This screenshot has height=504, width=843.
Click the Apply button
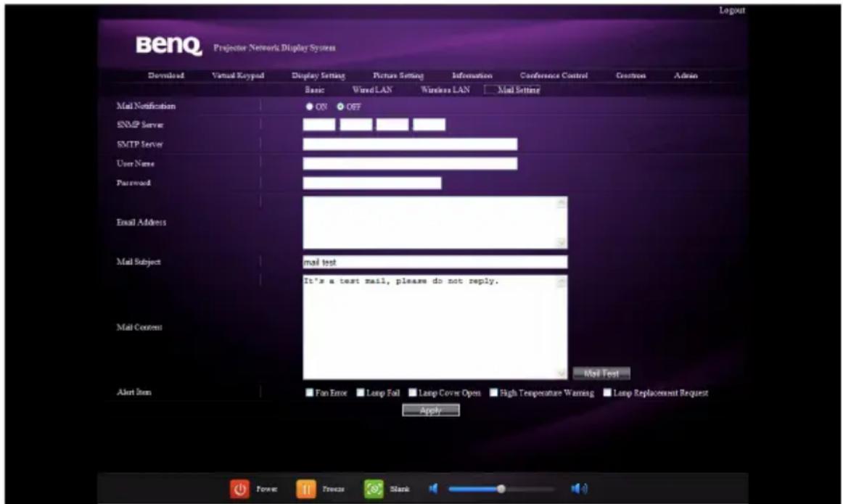[x=431, y=410]
